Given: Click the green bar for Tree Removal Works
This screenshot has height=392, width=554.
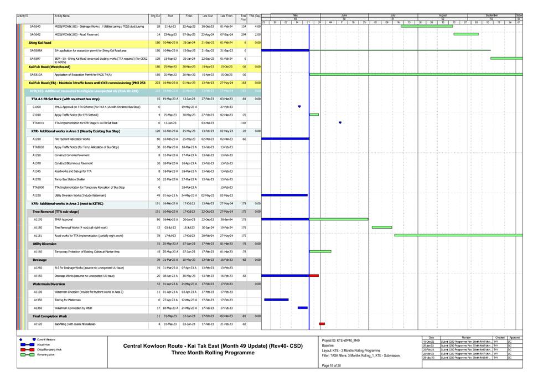Looking at the screenshot, I should tap(382, 227).
